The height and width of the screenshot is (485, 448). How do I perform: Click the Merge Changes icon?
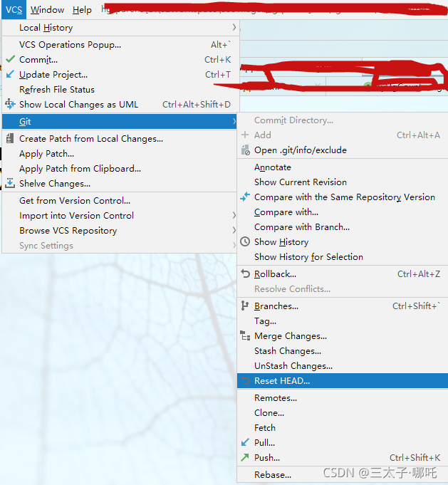pos(245,335)
